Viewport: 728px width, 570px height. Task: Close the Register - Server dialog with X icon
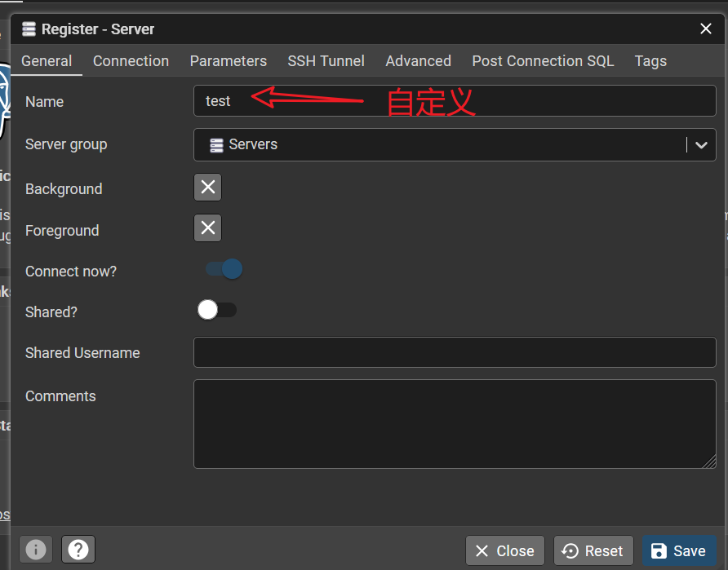[706, 29]
